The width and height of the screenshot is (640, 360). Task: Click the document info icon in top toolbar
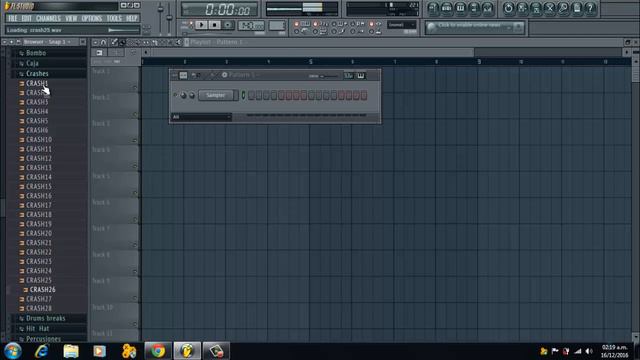tap(577, 8)
